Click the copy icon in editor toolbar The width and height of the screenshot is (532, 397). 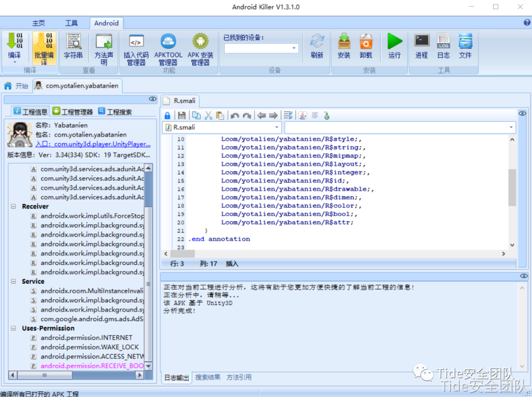coord(196,115)
